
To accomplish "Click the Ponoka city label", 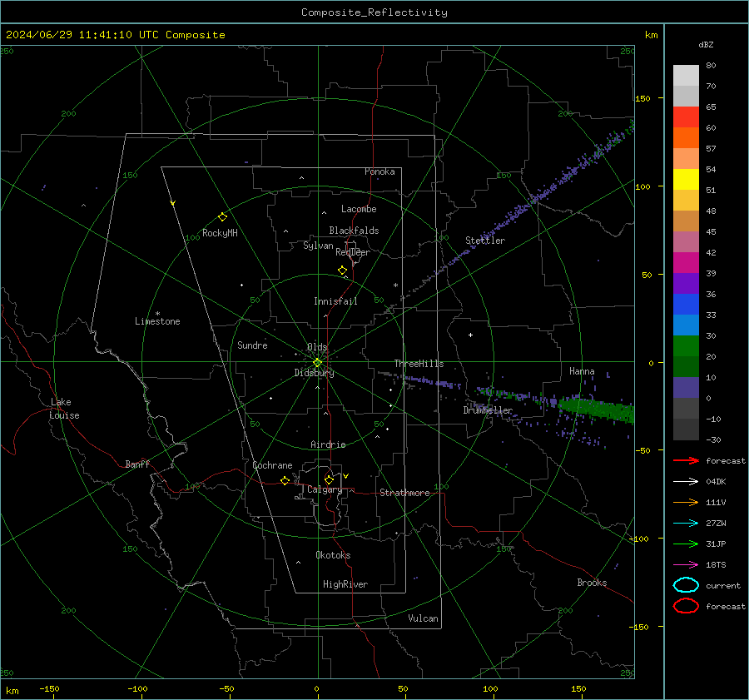I will [379, 171].
